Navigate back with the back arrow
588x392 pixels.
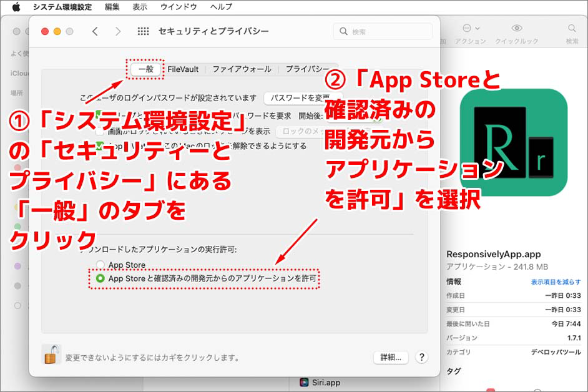pyautogui.click(x=95, y=31)
